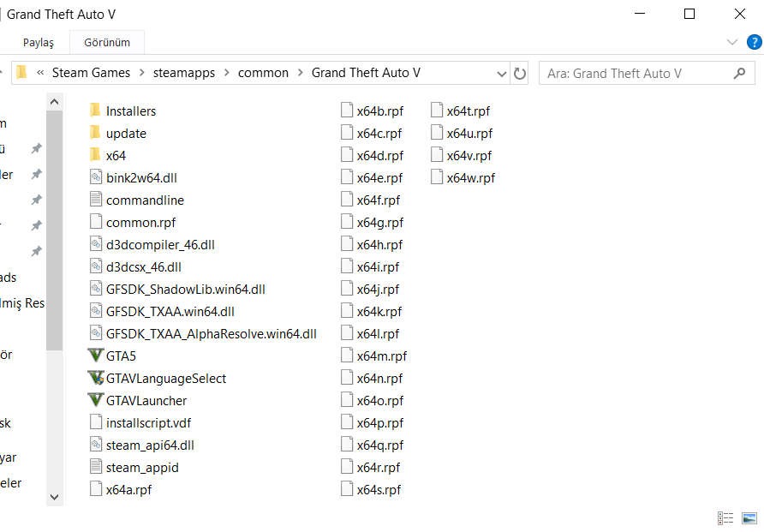Image resolution: width=764 pixels, height=532 pixels.
Task: Open Explorer Help via question mark icon
Action: click(754, 41)
